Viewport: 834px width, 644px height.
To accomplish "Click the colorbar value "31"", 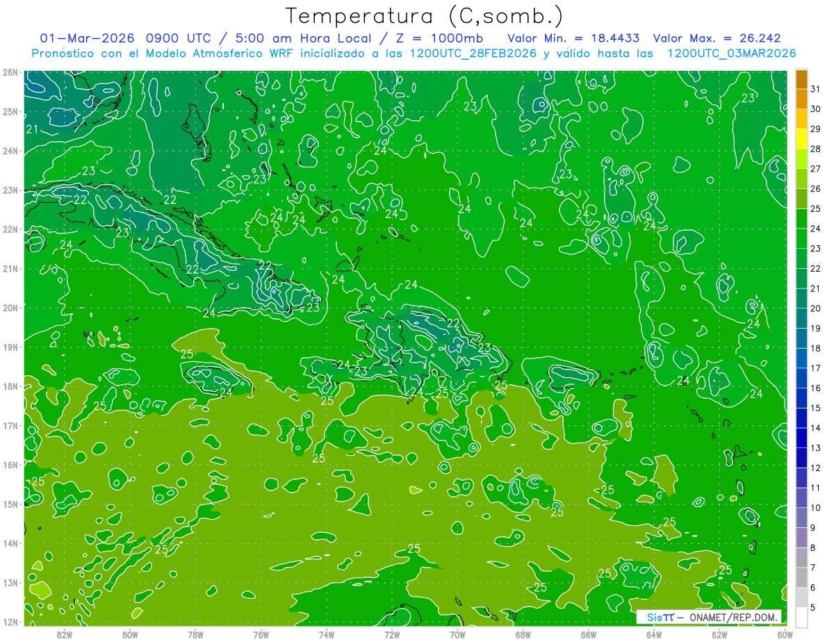I will point(816,89).
